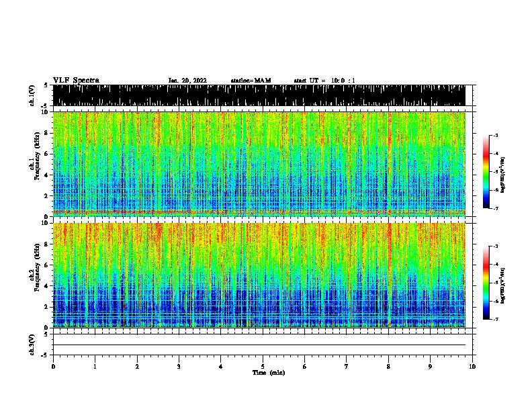Click time axis tick label "5"
The image size is (532, 411).
click(263, 367)
